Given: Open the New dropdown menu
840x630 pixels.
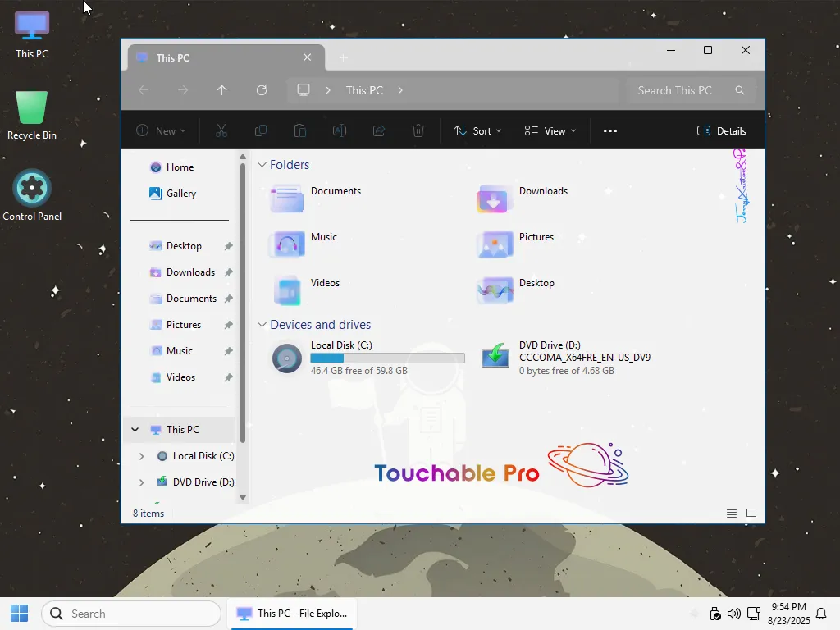Looking at the screenshot, I should pyautogui.click(x=162, y=130).
